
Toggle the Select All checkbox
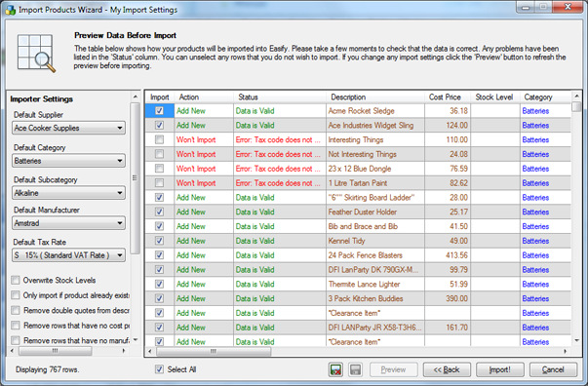tap(159, 369)
